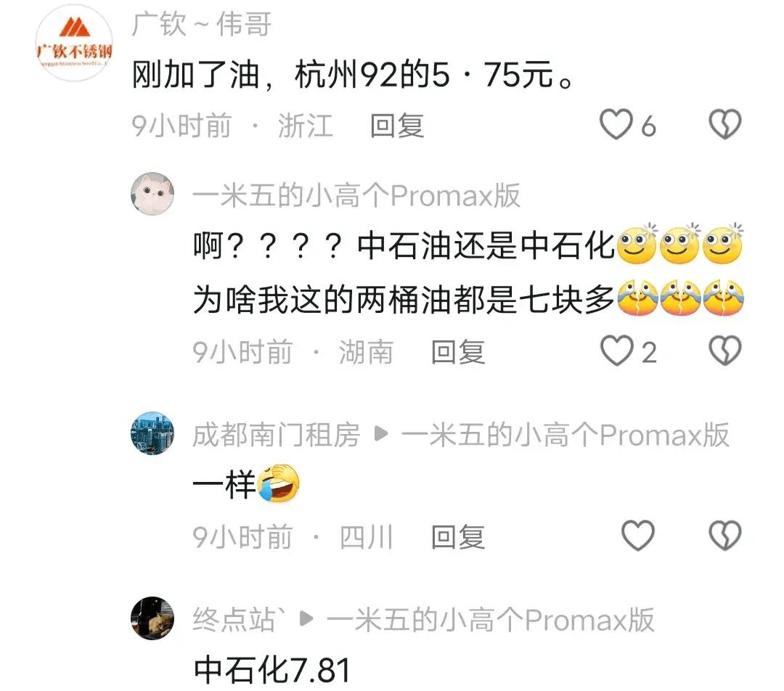Dislike 广钦~伟哥's comment with broken heart
The width and height of the screenshot is (784, 691).
[725, 125]
